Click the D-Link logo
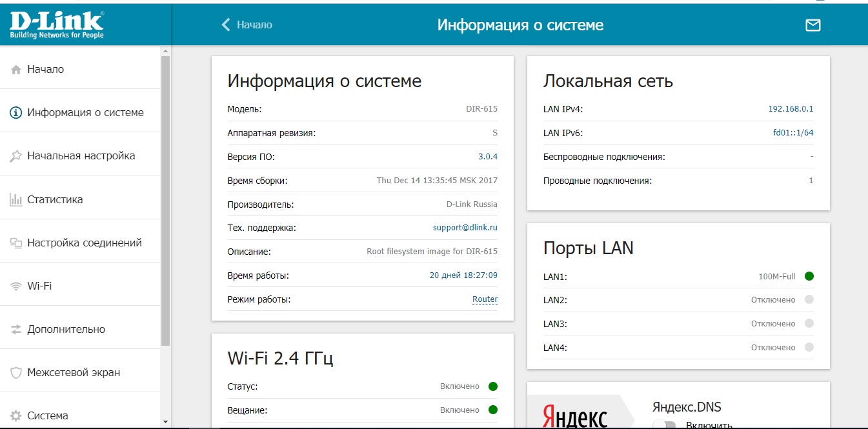Image resolution: width=868 pixels, height=429 pixels. pyautogui.click(x=57, y=24)
